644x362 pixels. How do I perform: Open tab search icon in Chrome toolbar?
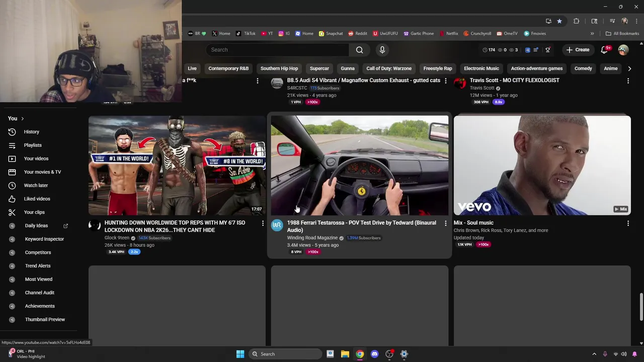[x=594, y=21]
